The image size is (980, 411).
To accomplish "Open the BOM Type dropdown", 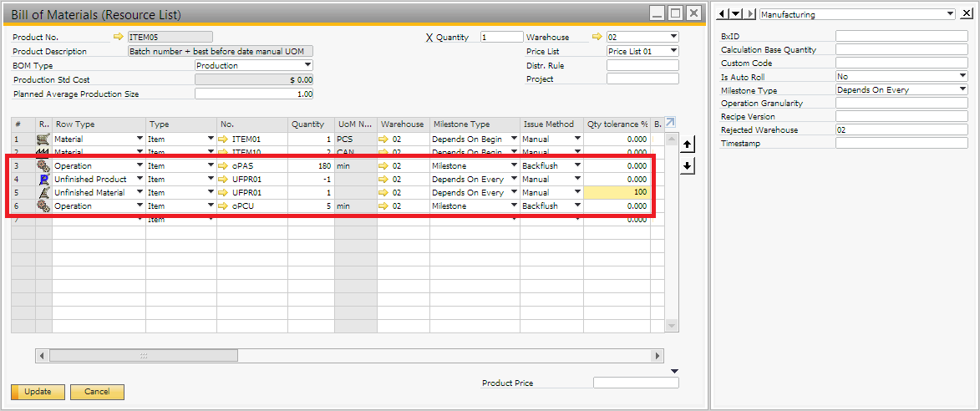I will coord(307,65).
